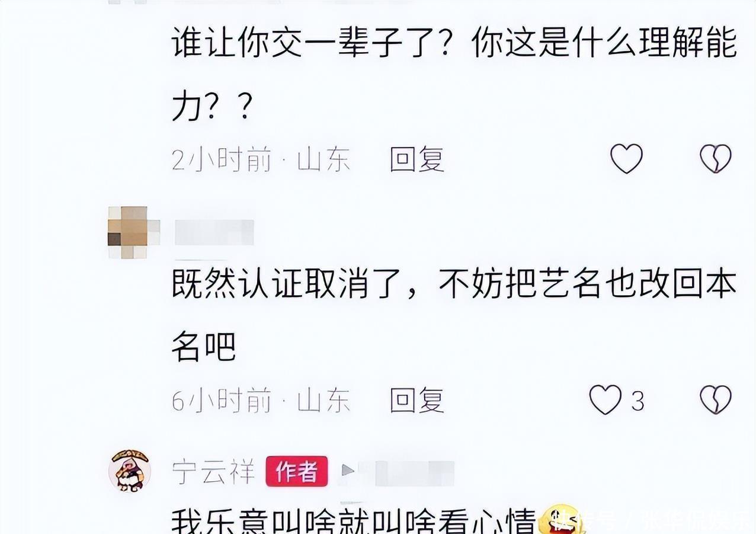Click the reply-to triangle arrow after 作者

pyautogui.click(x=348, y=471)
